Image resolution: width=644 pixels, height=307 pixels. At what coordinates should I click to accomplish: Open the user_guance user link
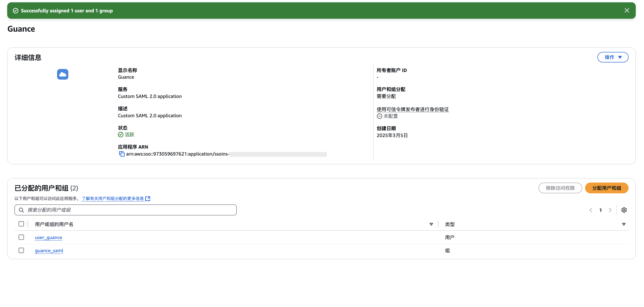pyautogui.click(x=48, y=237)
